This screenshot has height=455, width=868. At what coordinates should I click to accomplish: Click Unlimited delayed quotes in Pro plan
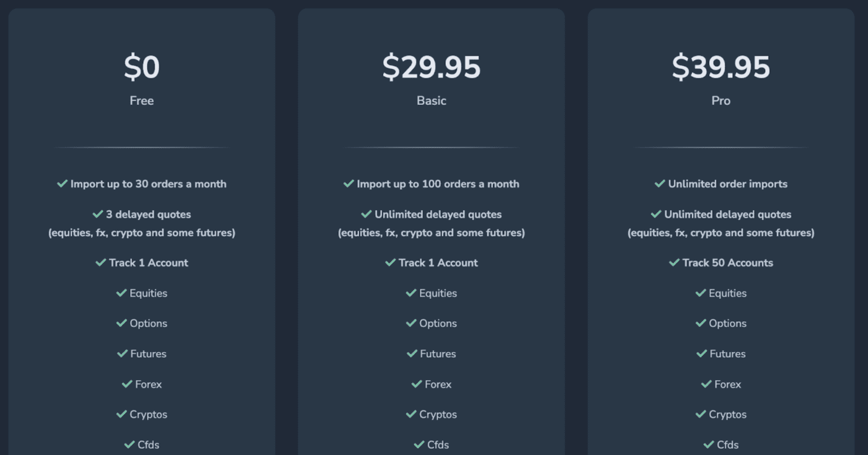728,214
